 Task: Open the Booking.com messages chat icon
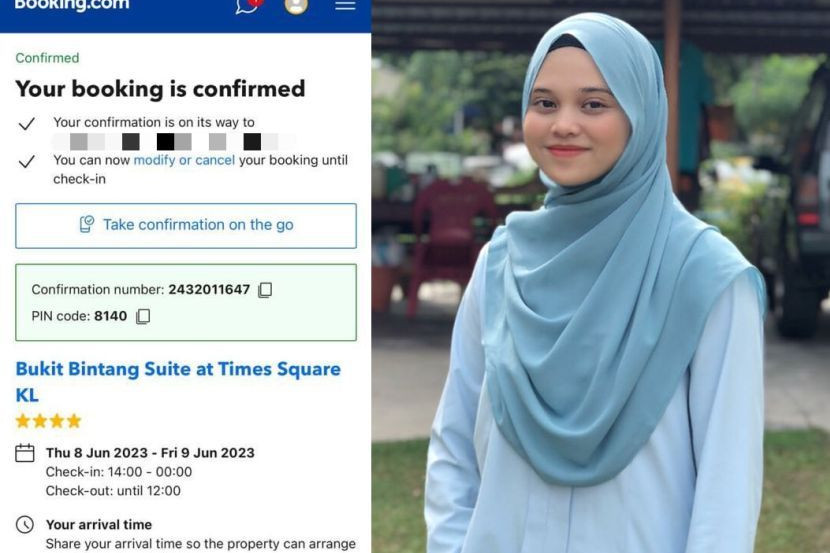click(x=249, y=5)
